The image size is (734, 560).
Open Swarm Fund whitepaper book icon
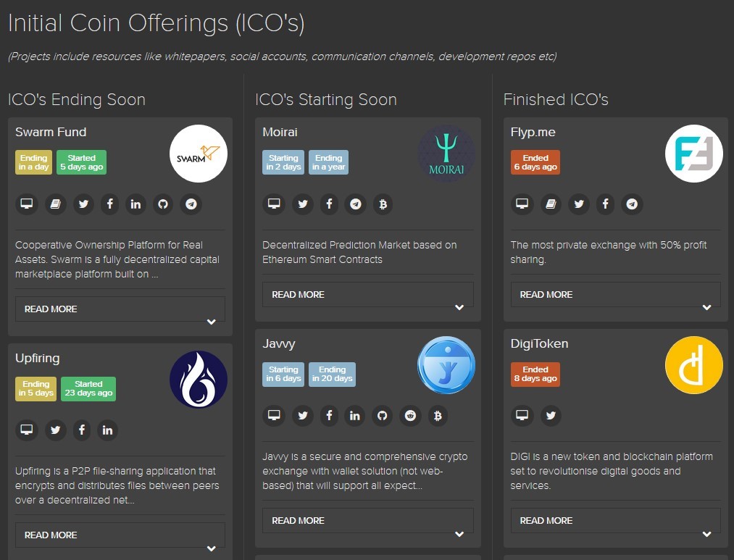click(55, 204)
